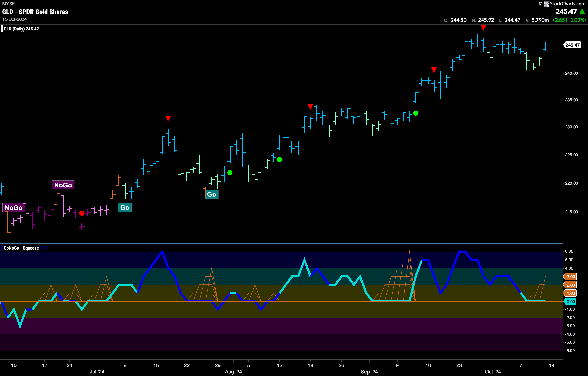Click the 230.00 price axis label
This screenshot has width=588, height=376.
pyautogui.click(x=571, y=127)
